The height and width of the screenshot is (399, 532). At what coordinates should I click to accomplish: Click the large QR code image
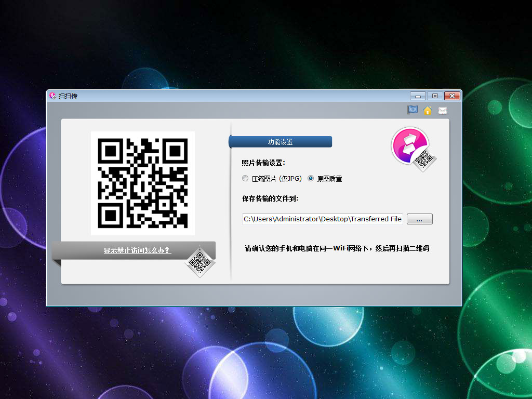143,183
